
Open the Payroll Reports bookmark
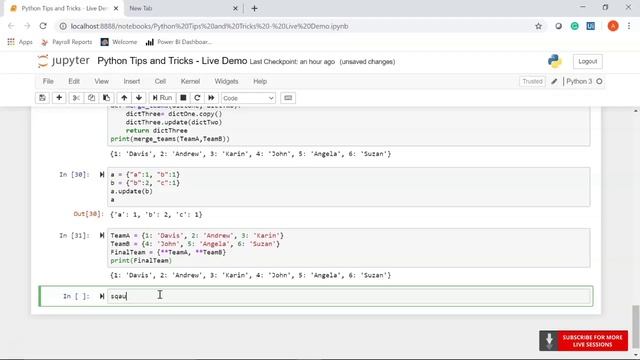[67, 42]
